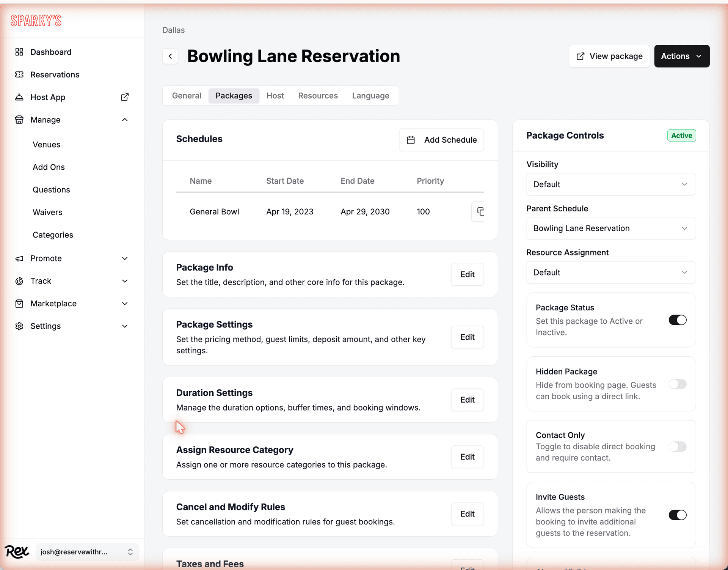The image size is (728, 570).
Task: Click the Priority column header
Action: [x=430, y=181]
